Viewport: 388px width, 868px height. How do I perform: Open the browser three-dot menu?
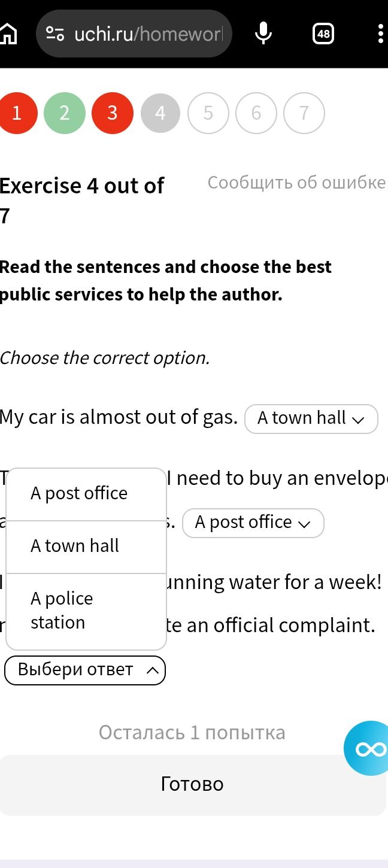[x=381, y=34]
